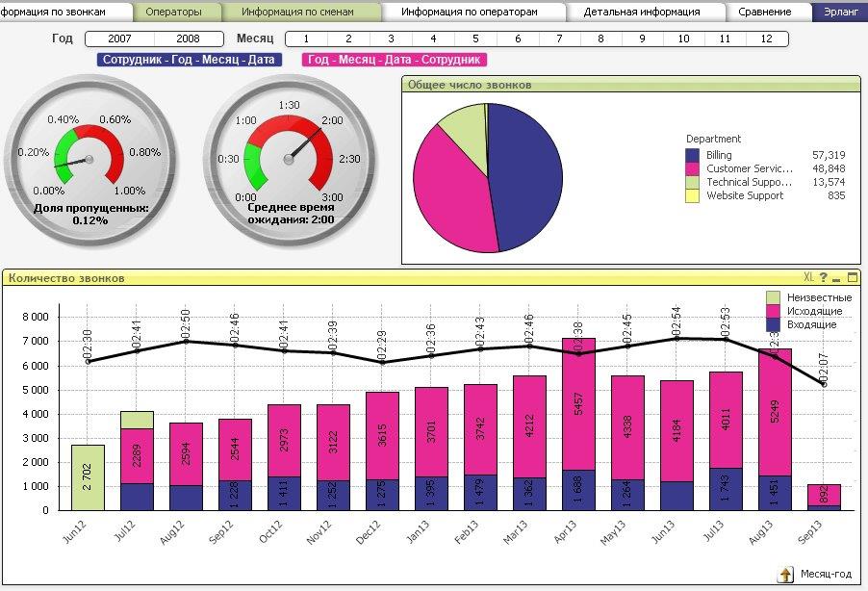Open the Эрланг tab
The image size is (868, 591).
(x=840, y=12)
